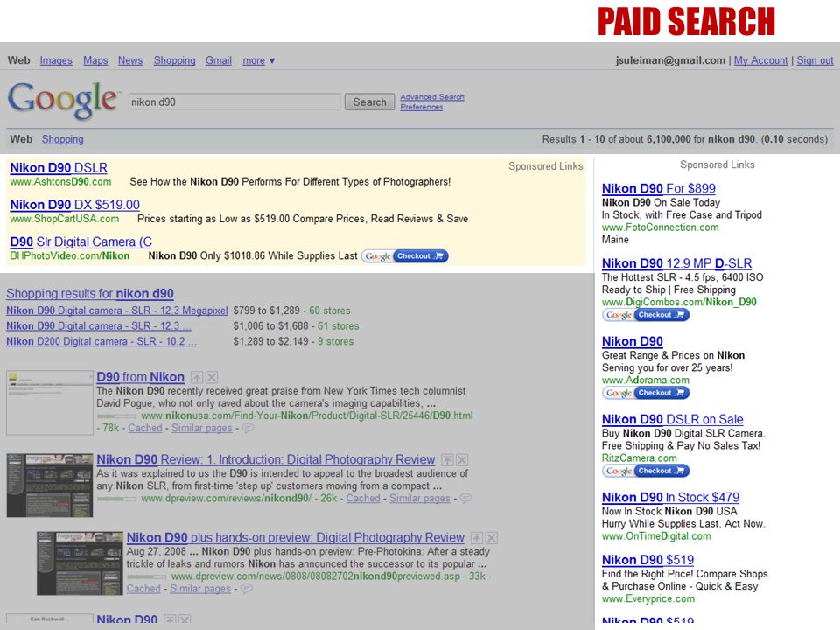Click comment bubble for hands-on preview result
The image size is (840, 630).
click(247, 589)
